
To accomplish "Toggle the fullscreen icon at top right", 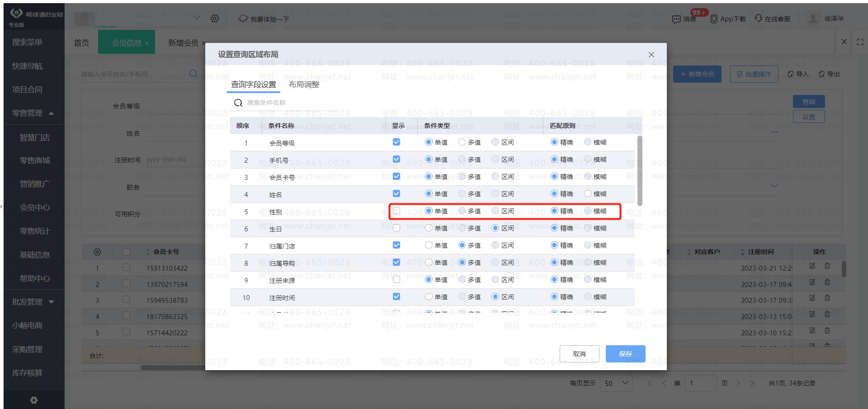I will tap(860, 42).
